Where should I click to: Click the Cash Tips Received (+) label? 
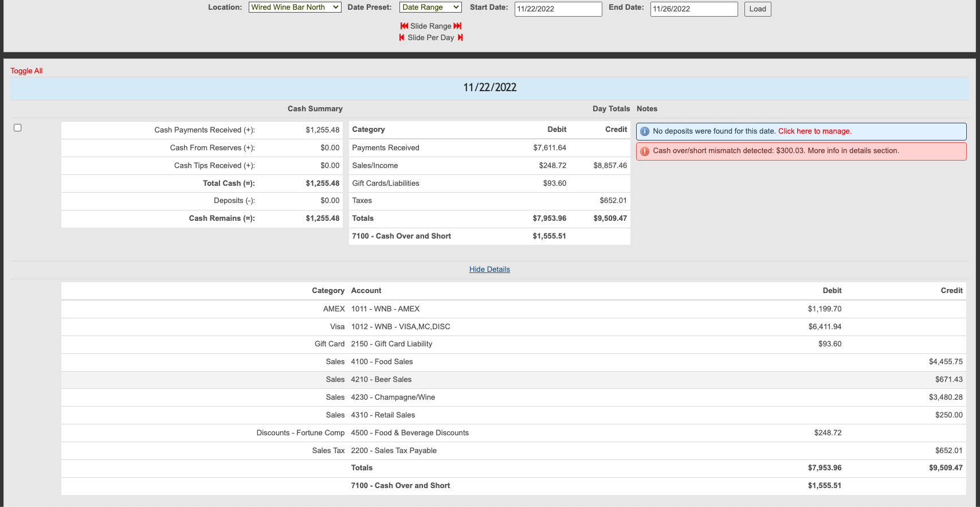pos(214,166)
